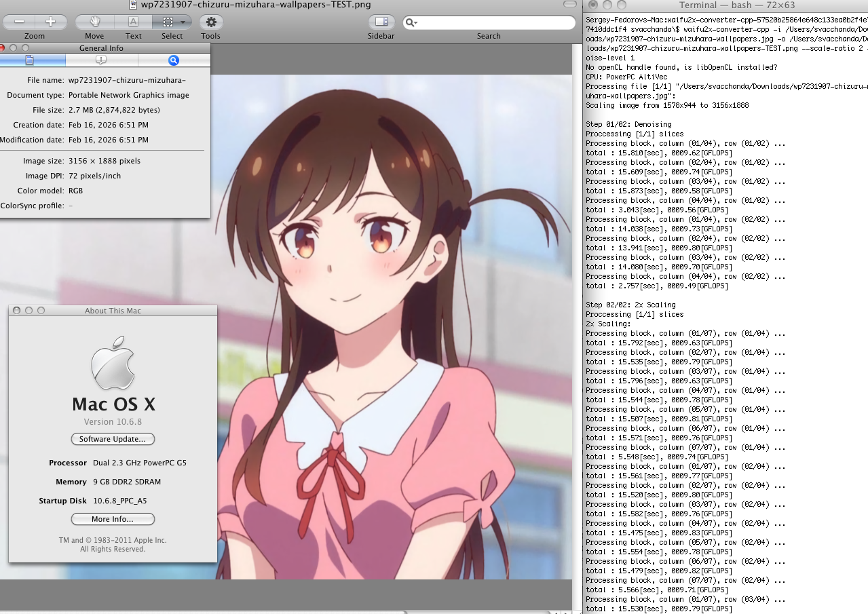The width and height of the screenshot is (868, 614).
Task: Zoom out with the minus button
Action: [x=19, y=22]
